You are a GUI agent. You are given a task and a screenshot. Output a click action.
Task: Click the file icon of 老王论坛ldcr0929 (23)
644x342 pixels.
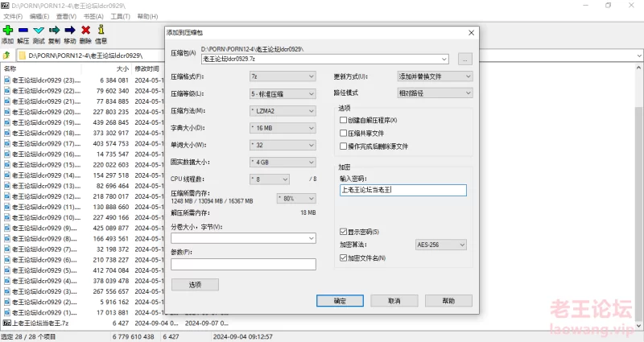click(7, 80)
